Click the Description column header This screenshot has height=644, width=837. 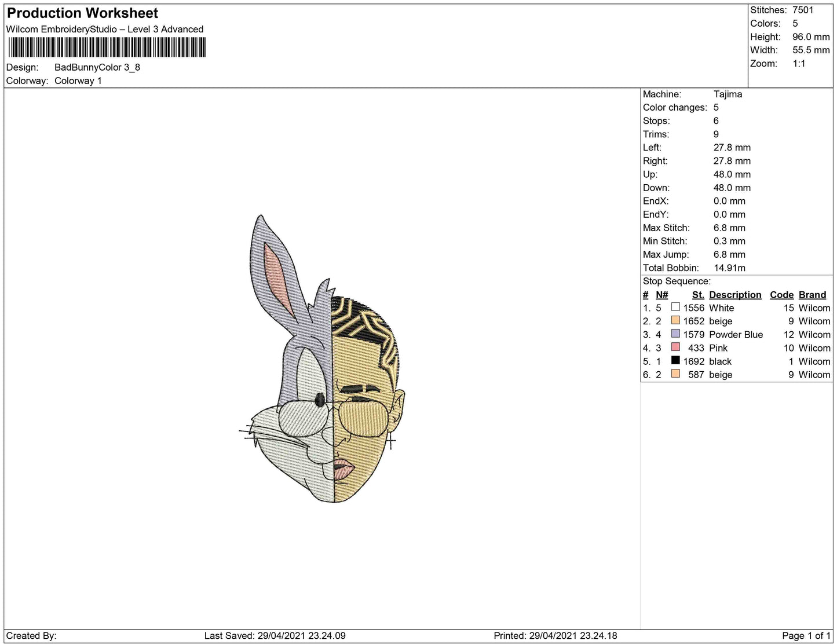tap(734, 295)
